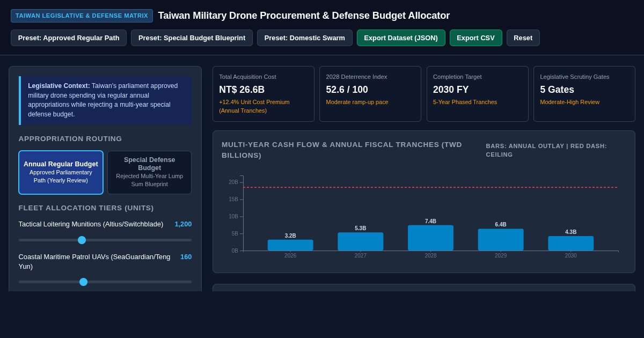The height and width of the screenshot is (338, 644).
Task: Apply the Special Budget Blueprint preset
Action: (192, 38)
